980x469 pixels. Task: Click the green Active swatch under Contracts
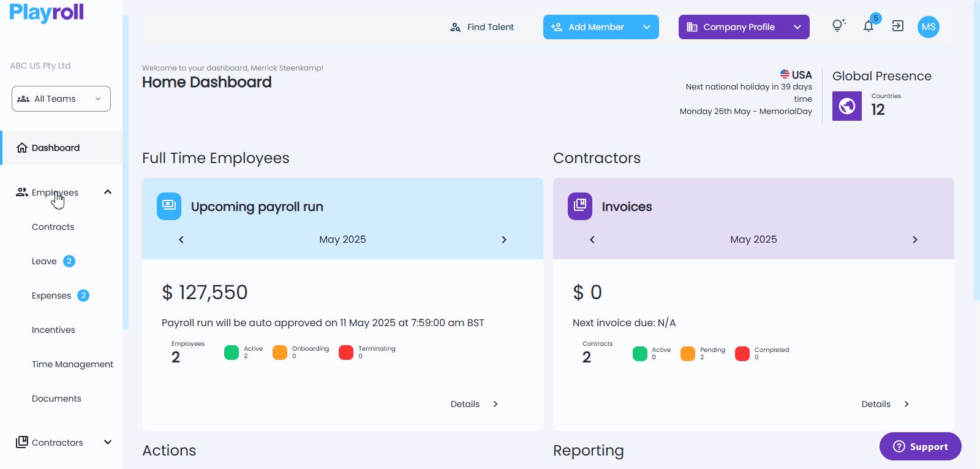(640, 354)
